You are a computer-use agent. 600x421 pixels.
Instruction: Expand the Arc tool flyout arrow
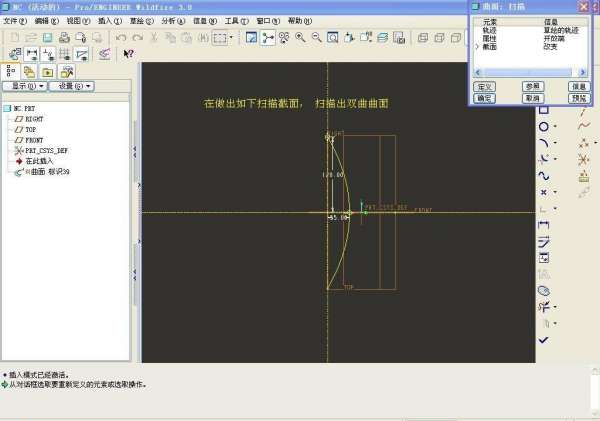[555, 143]
